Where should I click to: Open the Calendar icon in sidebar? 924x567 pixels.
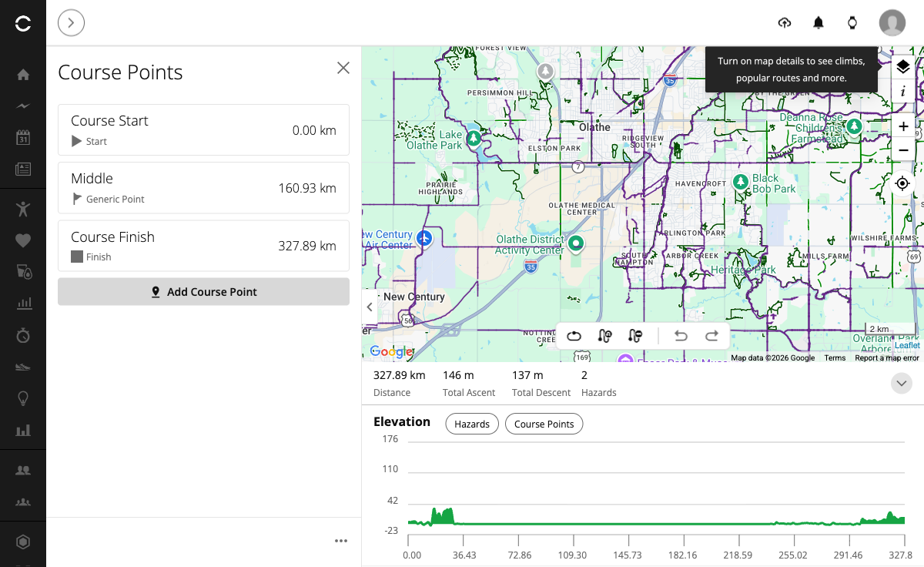point(23,138)
